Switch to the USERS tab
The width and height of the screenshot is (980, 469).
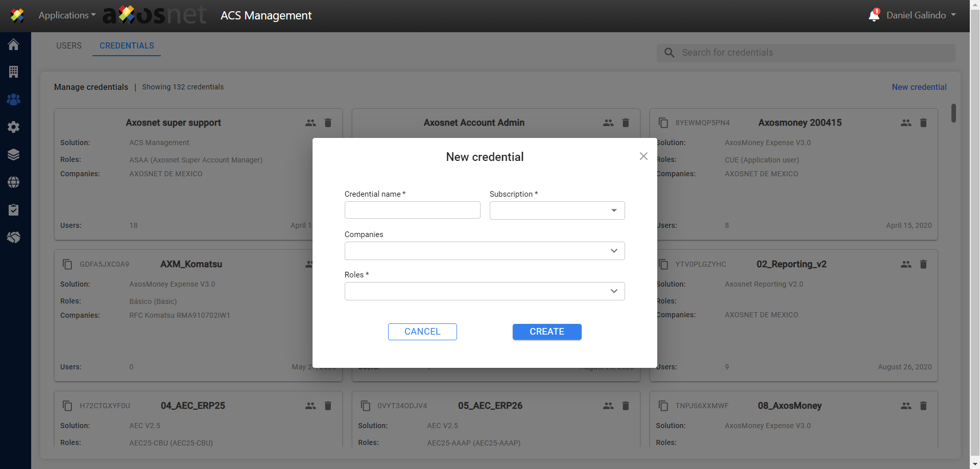[x=69, y=45]
